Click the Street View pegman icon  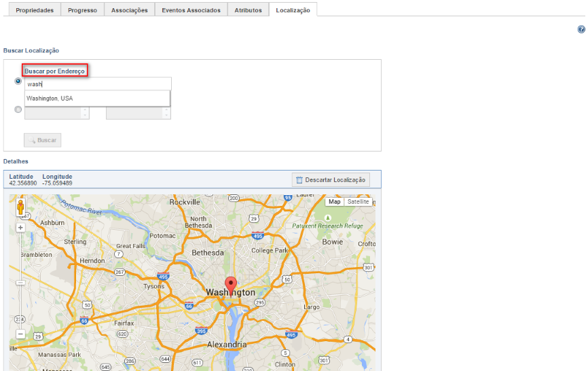point(20,207)
